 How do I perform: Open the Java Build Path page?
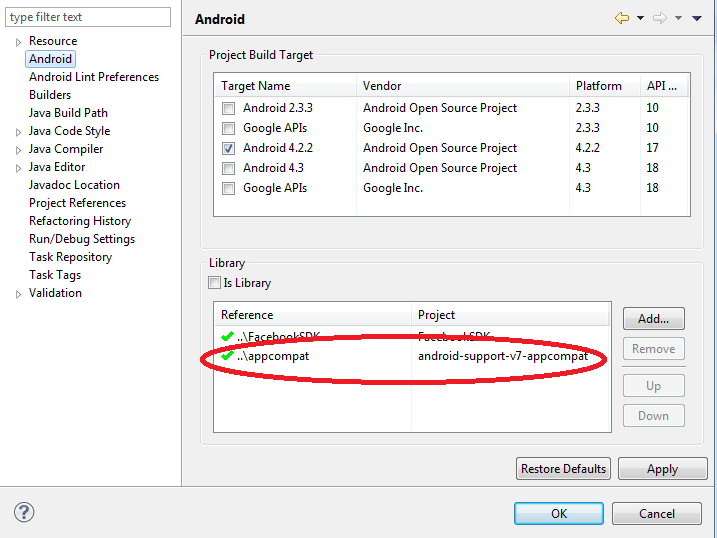[68, 112]
